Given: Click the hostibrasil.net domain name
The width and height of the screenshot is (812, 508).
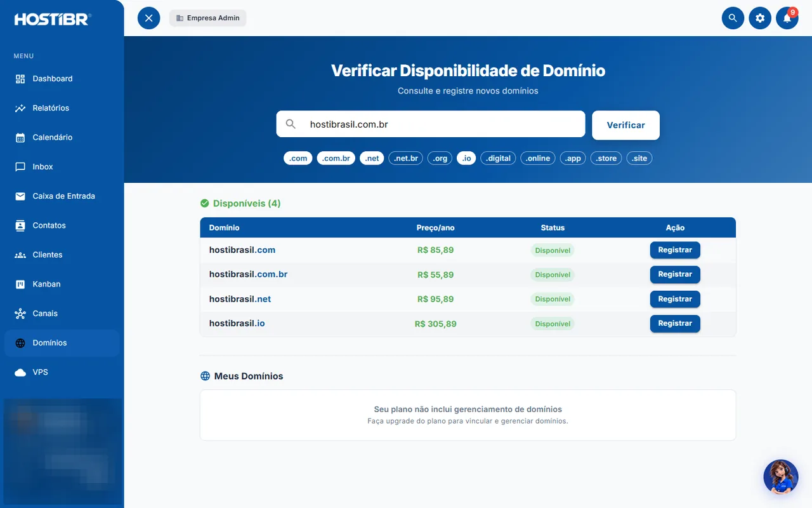Looking at the screenshot, I should [x=240, y=299].
